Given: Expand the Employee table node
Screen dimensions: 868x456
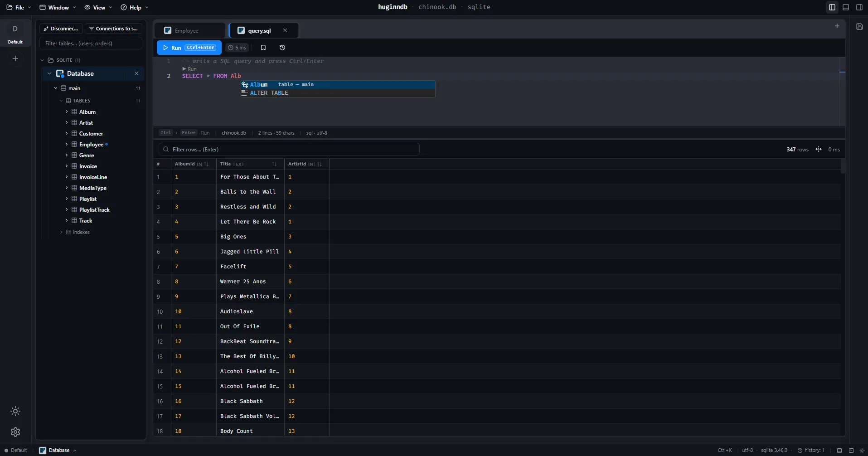Looking at the screenshot, I should point(67,144).
